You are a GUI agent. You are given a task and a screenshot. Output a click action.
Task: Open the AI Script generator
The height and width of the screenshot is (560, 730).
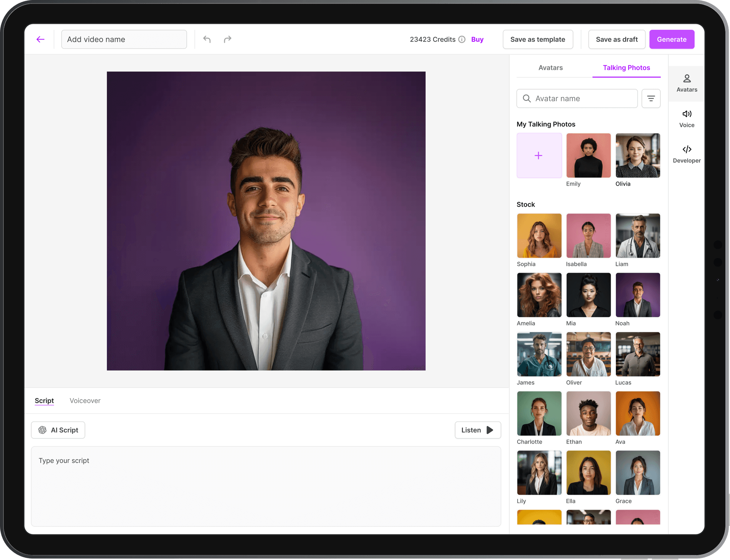[x=58, y=430]
